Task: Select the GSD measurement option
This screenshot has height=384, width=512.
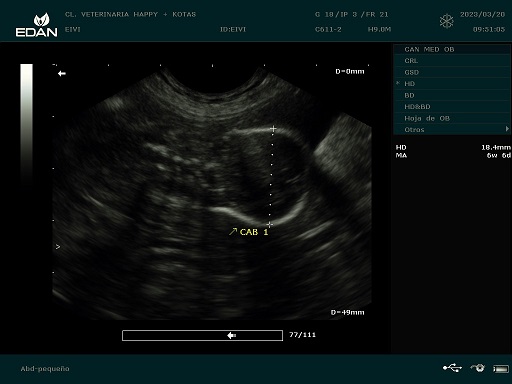Action: pyautogui.click(x=452, y=72)
